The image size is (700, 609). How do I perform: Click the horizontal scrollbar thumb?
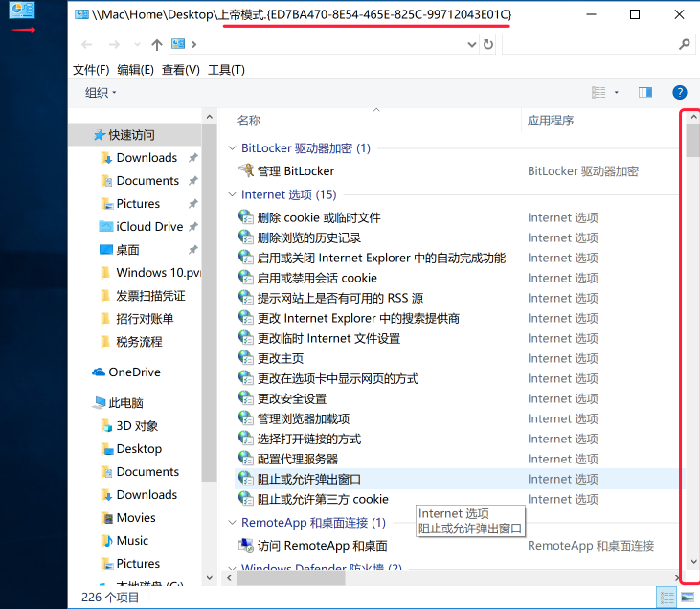coord(291,578)
